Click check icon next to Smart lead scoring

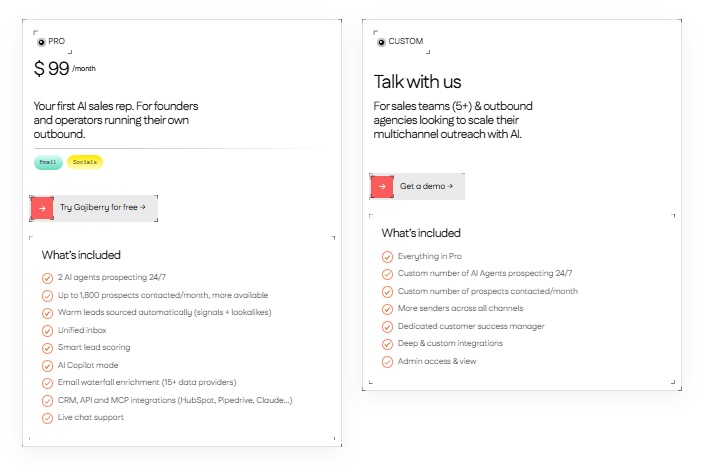[47, 348]
